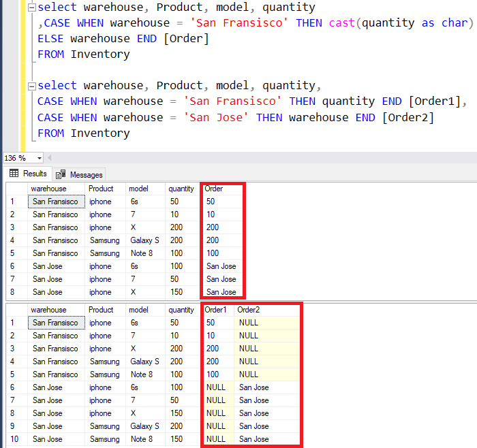The width and height of the screenshot is (477, 448).
Task: Click '[Order]' alias in the first query
Action: coord(186,39)
